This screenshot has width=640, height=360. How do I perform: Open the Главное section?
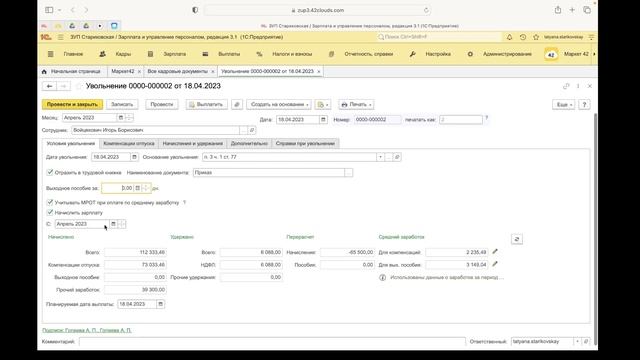click(73, 54)
